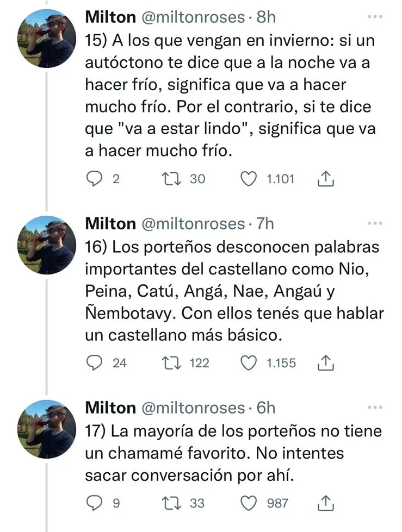Like the tweet with 1.155 likes
The height and width of the screenshot is (532, 402).
(249, 362)
